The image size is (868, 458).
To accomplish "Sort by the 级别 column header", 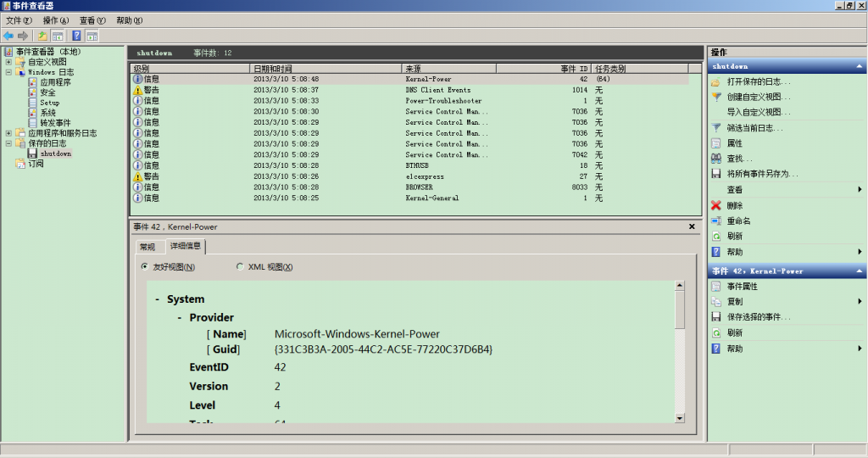I will 191,69.
